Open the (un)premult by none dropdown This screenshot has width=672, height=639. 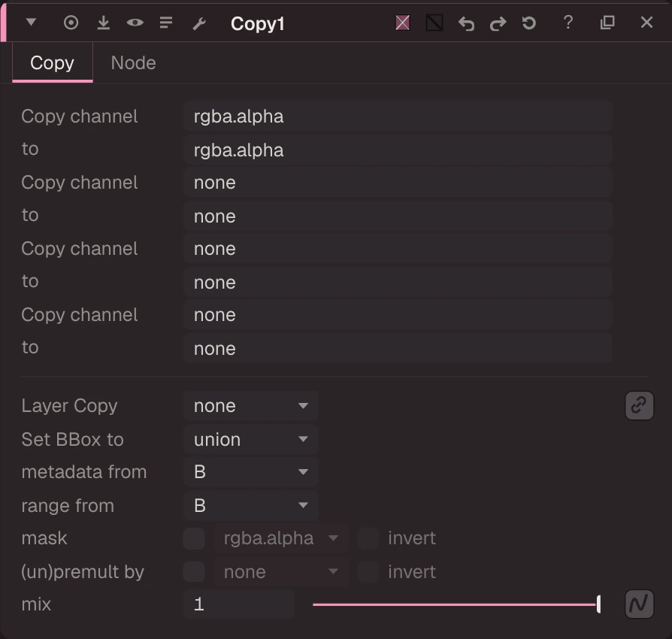280,571
